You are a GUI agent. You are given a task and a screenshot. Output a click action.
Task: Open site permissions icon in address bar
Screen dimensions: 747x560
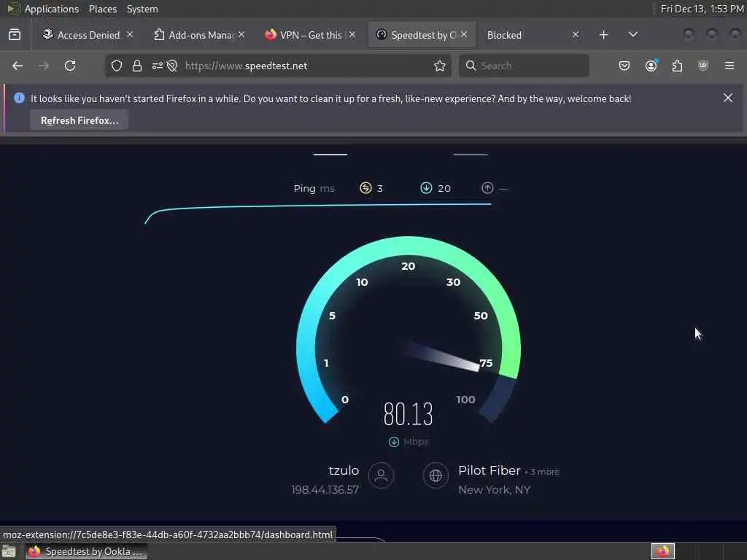[158, 66]
